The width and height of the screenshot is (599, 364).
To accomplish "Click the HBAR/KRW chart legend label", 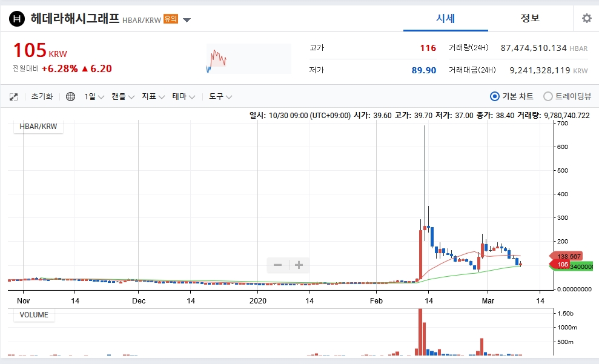I will point(38,127).
